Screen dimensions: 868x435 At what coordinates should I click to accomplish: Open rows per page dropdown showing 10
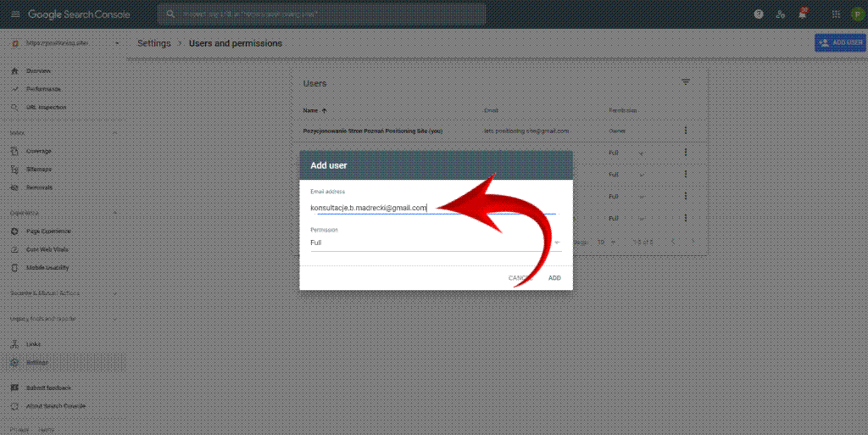pyautogui.click(x=607, y=243)
